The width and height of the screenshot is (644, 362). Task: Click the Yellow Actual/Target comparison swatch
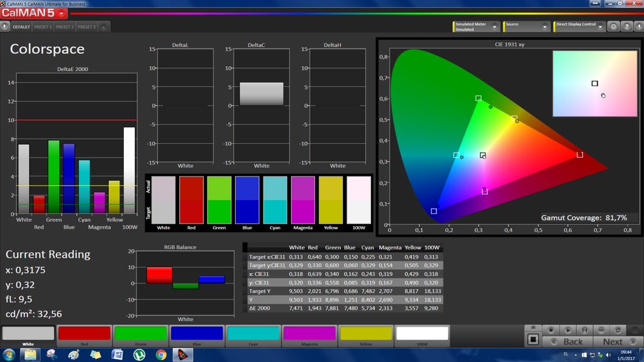coord(331,200)
